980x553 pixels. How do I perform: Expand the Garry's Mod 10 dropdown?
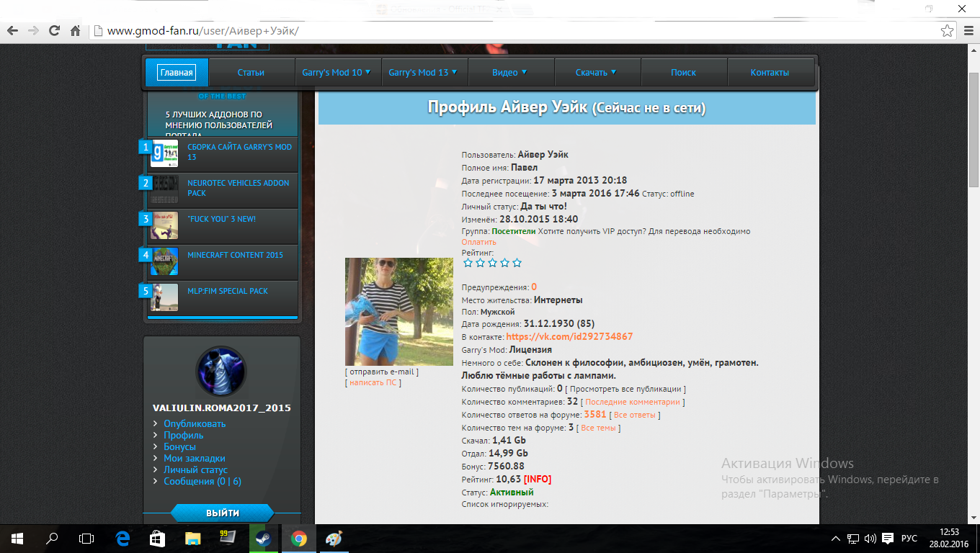(x=337, y=72)
